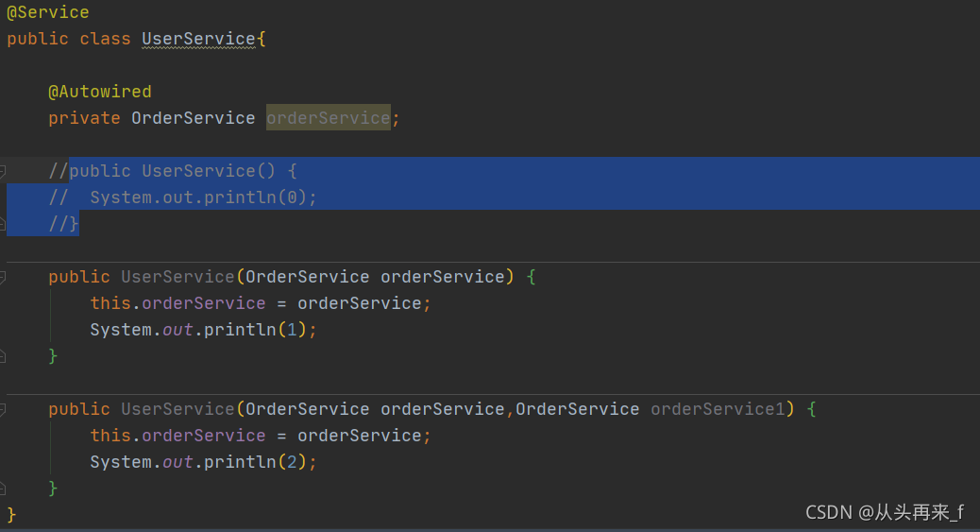Image resolution: width=980 pixels, height=532 pixels.
Task: Click the @Service annotation
Action: pos(48,12)
